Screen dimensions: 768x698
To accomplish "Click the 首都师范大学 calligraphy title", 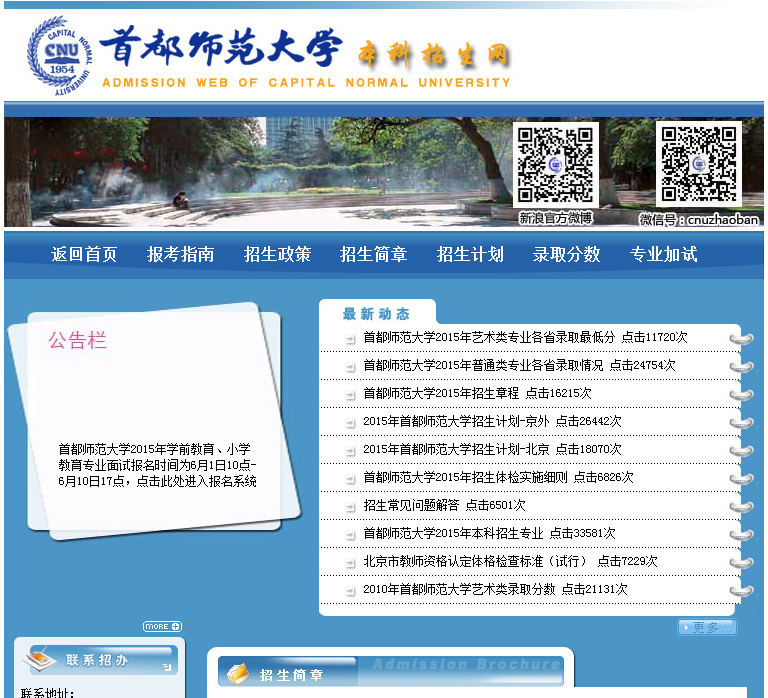I will (x=221, y=47).
